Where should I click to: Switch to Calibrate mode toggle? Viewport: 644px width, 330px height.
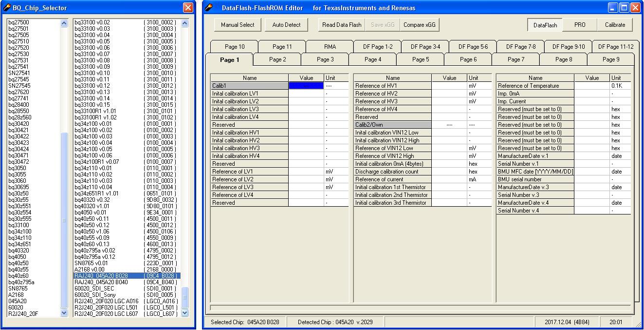coord(615,25)
